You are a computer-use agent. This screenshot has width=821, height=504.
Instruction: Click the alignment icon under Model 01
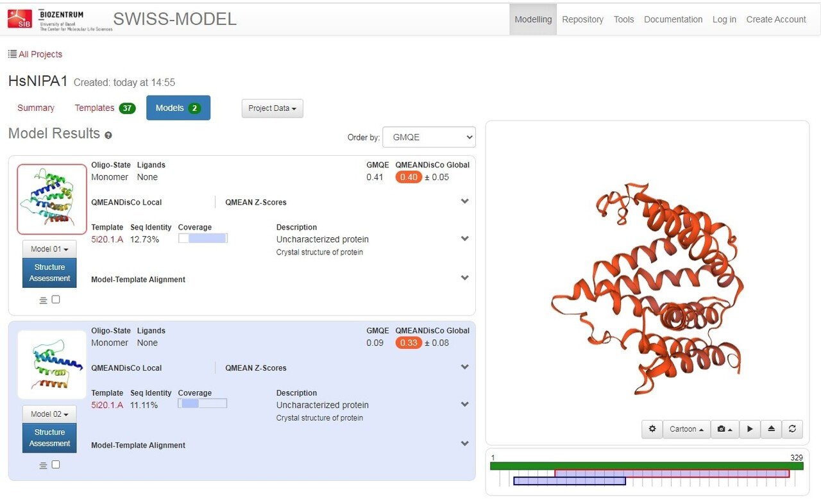tap(43, 300)
